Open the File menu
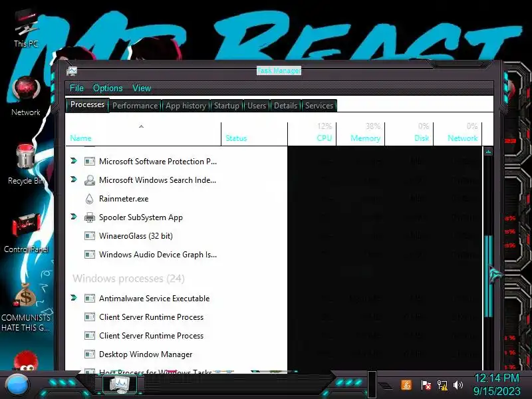This screenshot has height=399, width=532. 76,88
